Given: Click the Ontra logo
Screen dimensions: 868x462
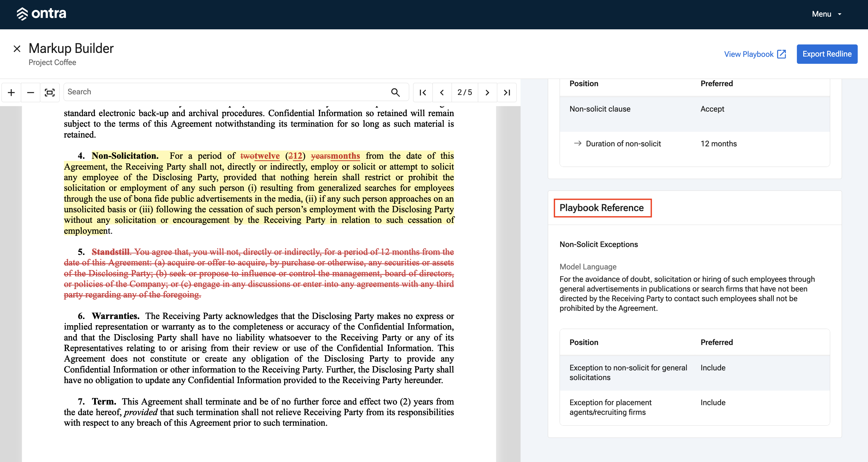Looking at the screenshot, I should tap(41, 14).
